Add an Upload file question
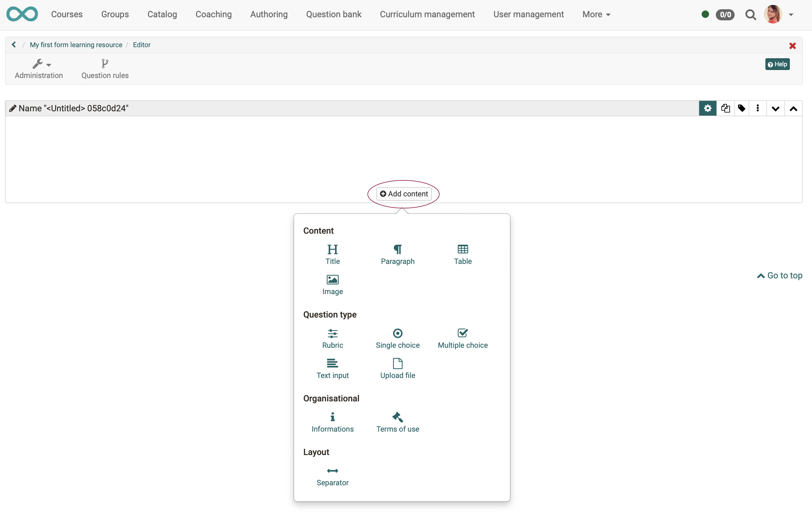Viewport: 812px width, 513px height. [397, 368]
